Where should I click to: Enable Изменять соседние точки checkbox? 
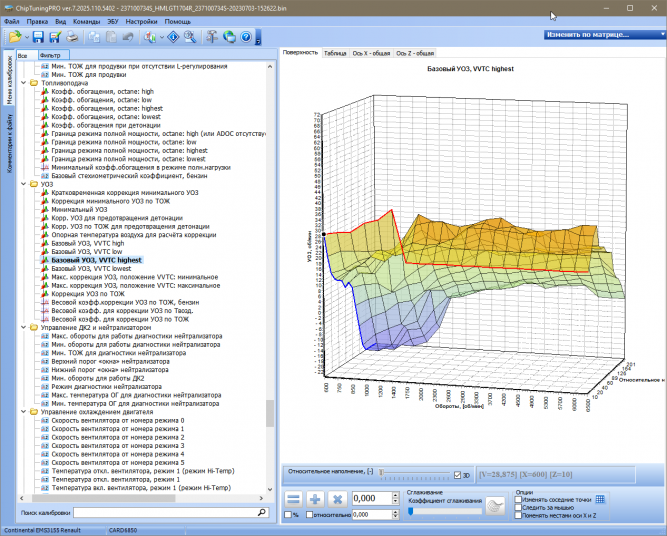(518, 500)
